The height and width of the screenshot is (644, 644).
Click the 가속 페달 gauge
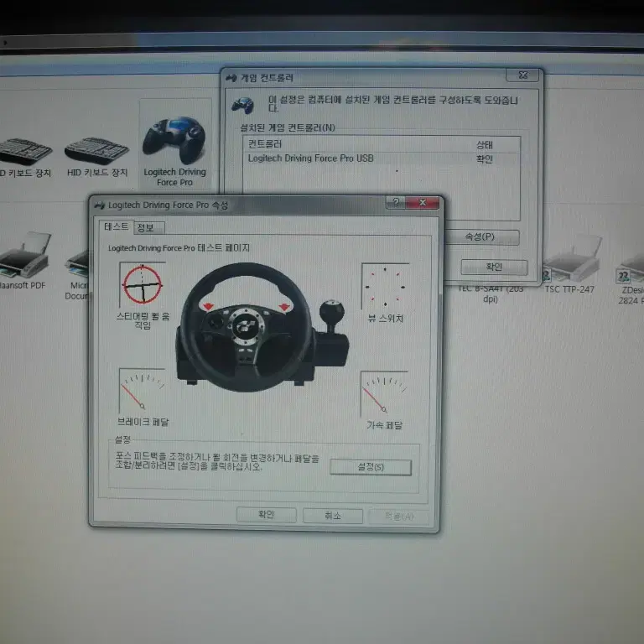[x=384, y=394]
